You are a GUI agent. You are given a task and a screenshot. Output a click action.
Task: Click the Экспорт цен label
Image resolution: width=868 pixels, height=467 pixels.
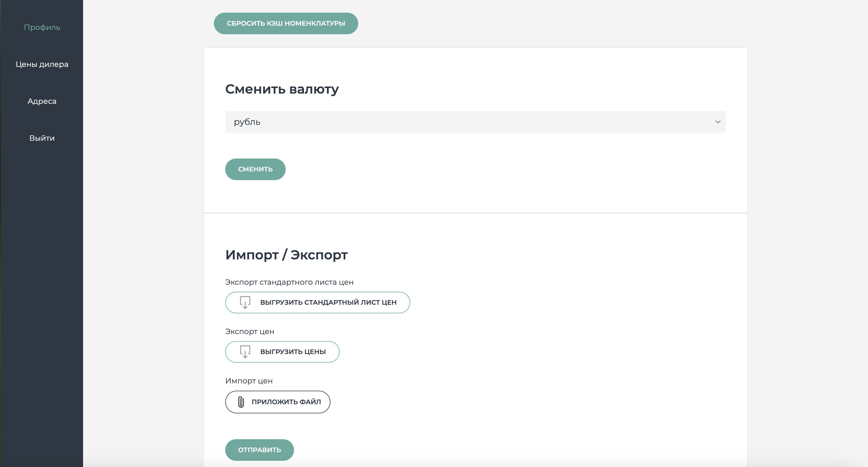pyautogui.click(x=249, y=332)
